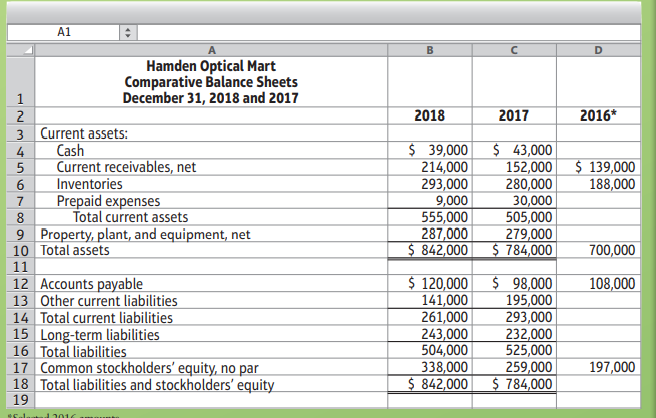
Task: Select the 'Total liabilities' label cell
Action: tap(211, 351)
